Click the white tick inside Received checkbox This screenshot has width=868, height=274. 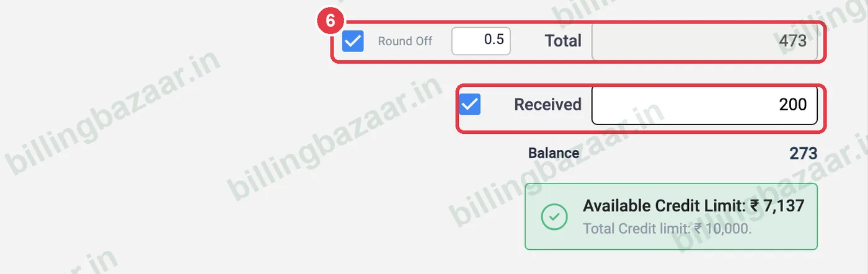click(469, 104)
